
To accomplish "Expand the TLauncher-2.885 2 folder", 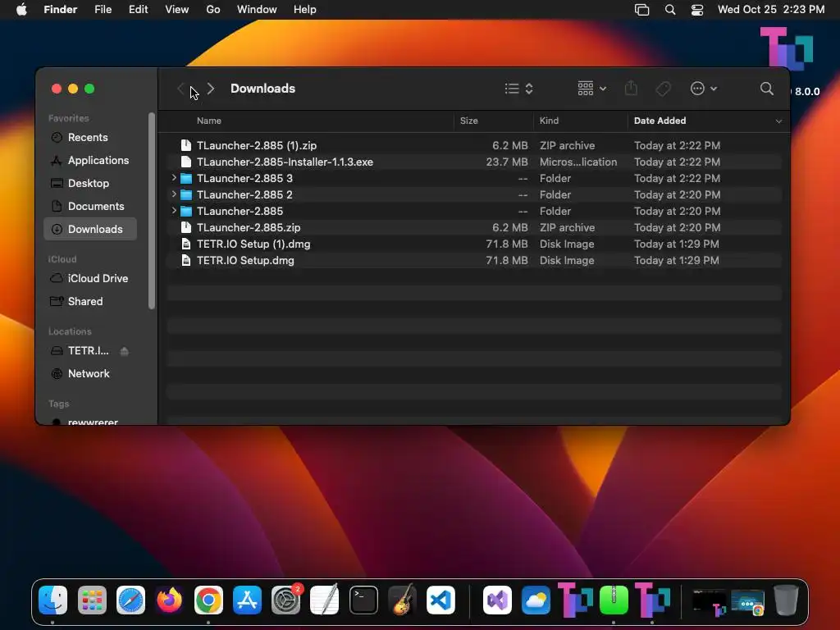I will pos(174,194).
